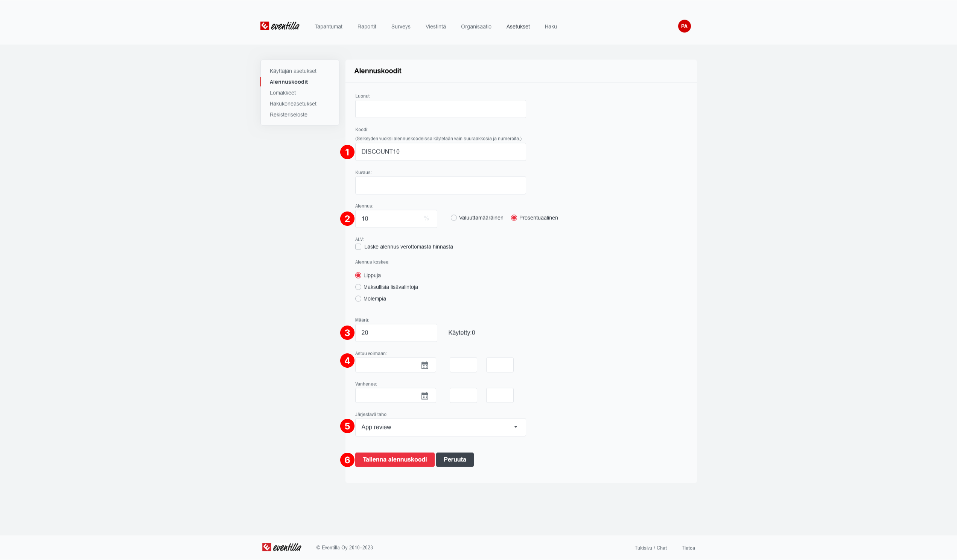Click the Koodi field containing DISCOUNT10
This screenshot has width=957, height=560.
[x=440, y=152]
